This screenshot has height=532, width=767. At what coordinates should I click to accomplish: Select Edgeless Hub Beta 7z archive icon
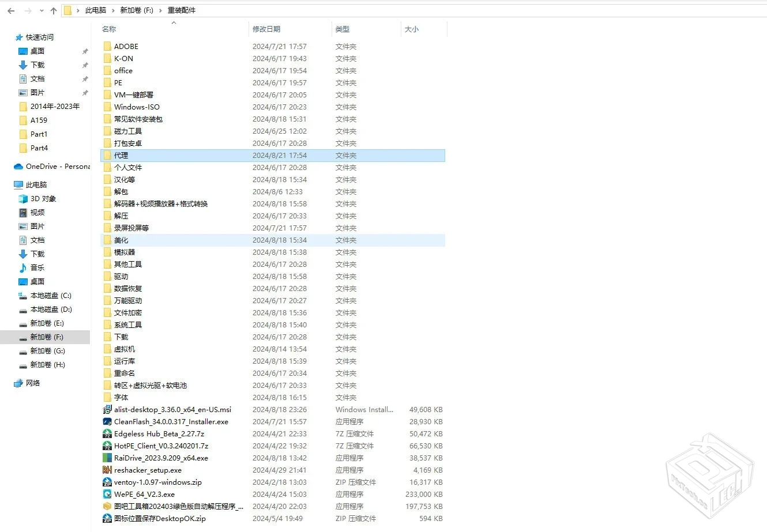(107, 434)
